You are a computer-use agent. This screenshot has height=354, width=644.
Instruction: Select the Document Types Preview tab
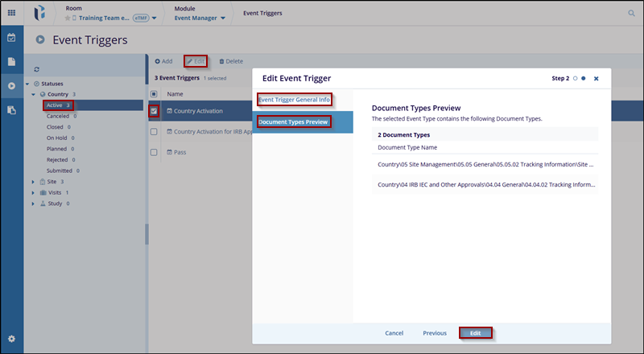click(293, 122)
